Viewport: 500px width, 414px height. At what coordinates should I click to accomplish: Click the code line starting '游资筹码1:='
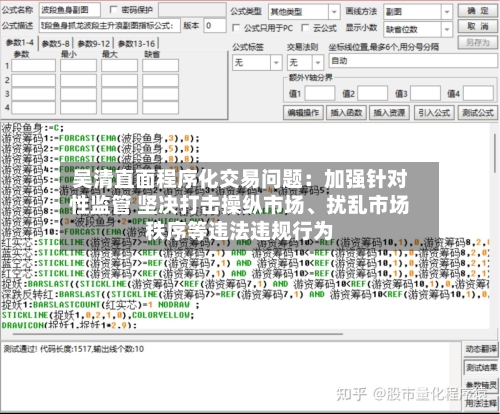(100, 138)
